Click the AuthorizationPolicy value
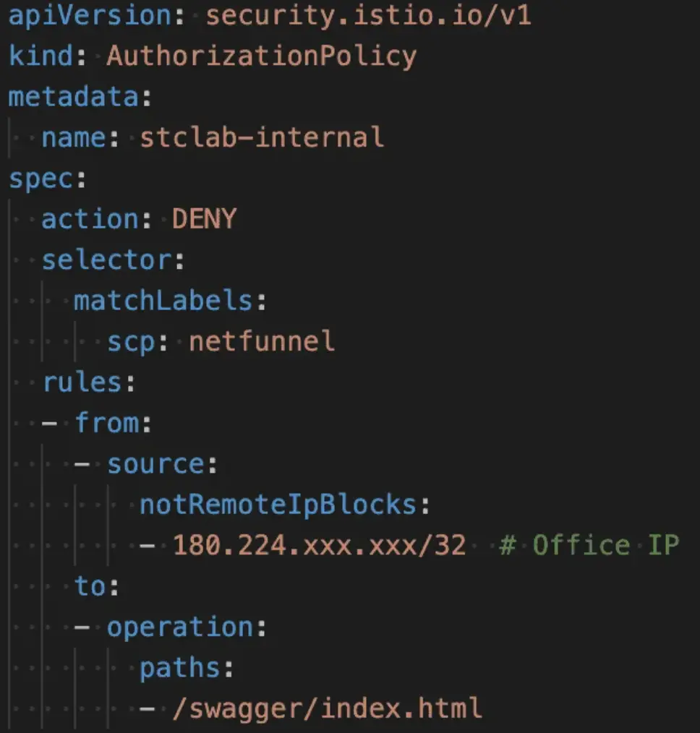 (x=261, y=56)
